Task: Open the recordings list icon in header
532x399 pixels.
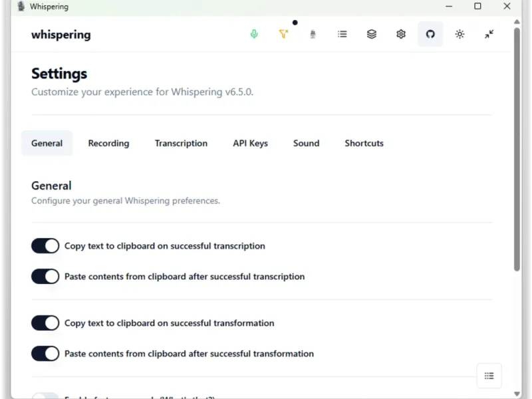Action: [342, 34]
